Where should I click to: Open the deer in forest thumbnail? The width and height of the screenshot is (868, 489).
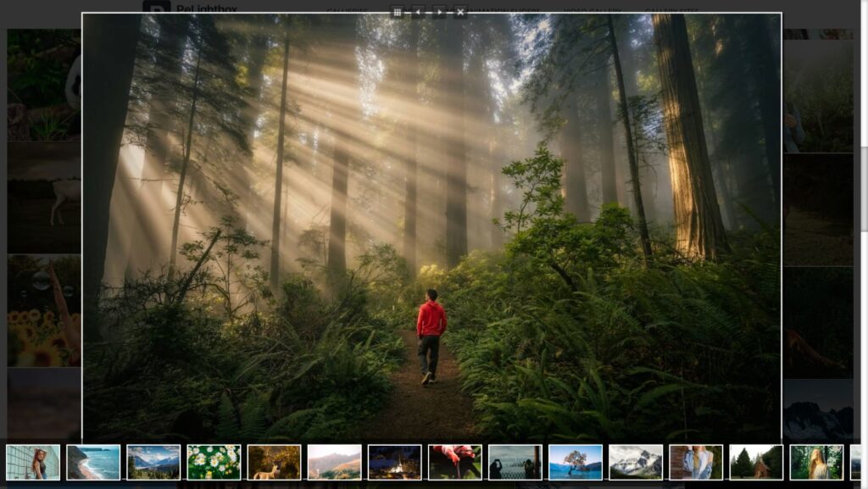[x=274, y=463]
